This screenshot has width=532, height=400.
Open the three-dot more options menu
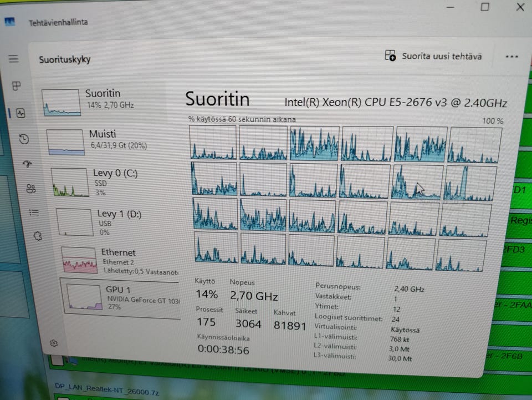511,57
